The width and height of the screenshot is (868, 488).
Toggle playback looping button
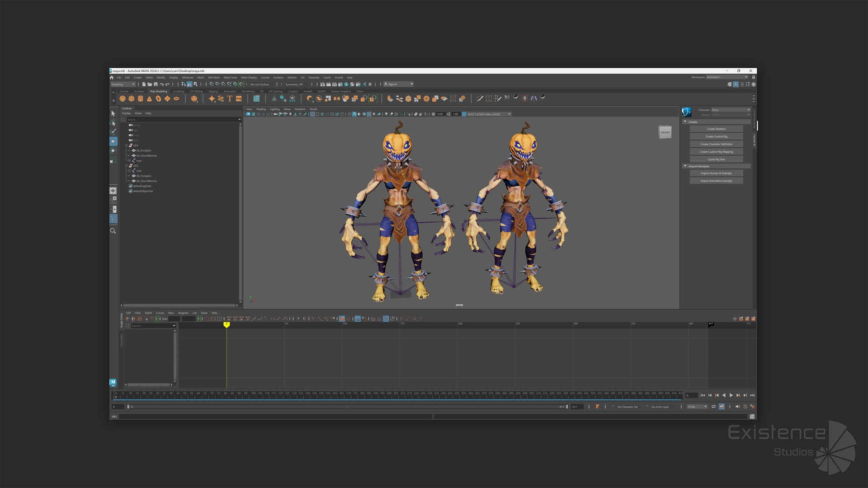[x=713, y=407]
